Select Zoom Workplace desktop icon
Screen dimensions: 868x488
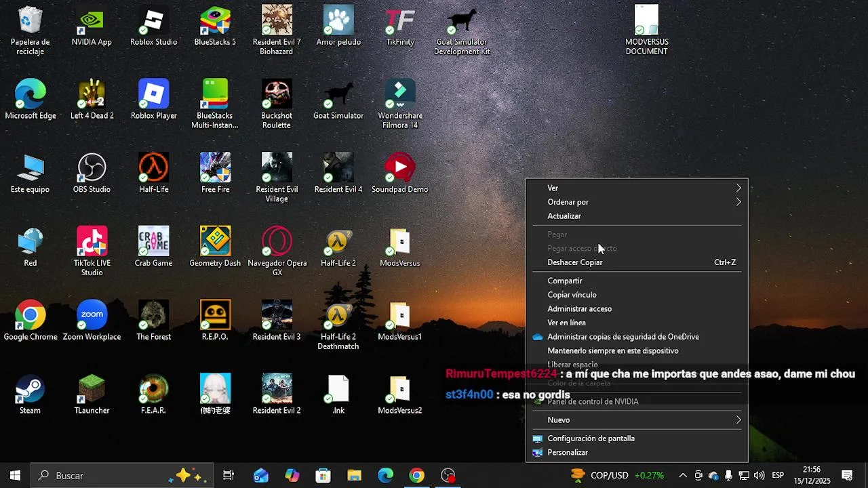point(92,322)
